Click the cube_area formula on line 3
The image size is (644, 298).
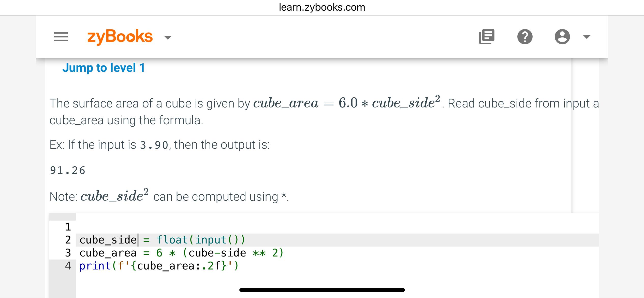pyautogui.click(x=182, y=252)
